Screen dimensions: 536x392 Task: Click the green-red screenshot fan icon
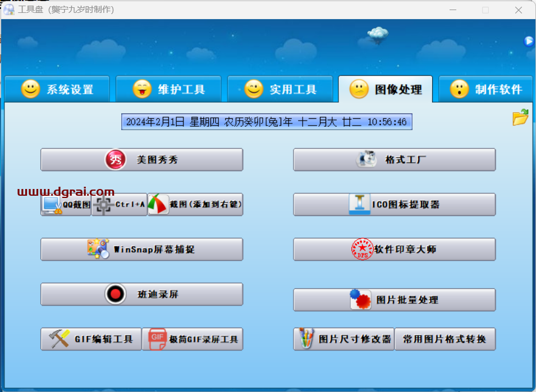[158, 204]
